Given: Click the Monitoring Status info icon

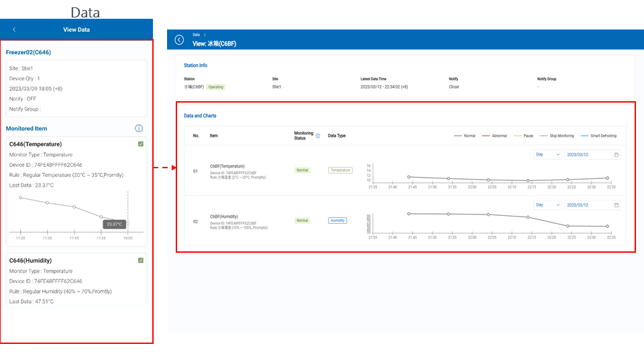Looking at the screenshot, I should (318, 135).
